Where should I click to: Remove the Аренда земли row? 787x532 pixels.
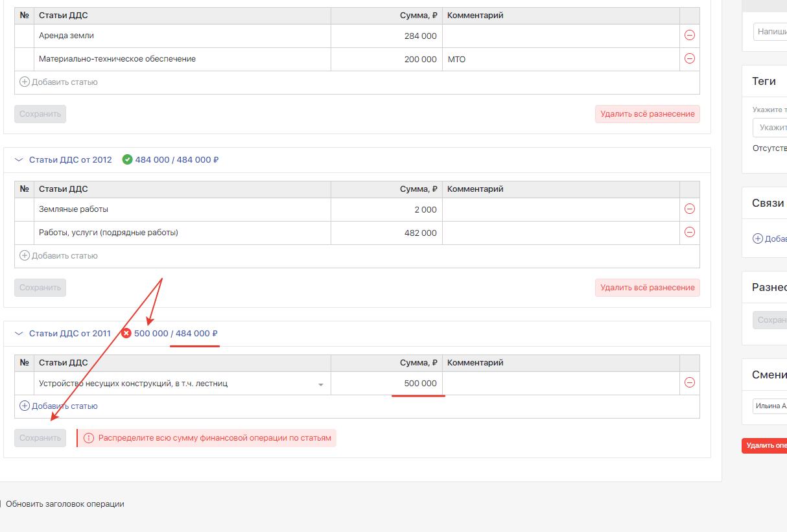tap(689, 36)
